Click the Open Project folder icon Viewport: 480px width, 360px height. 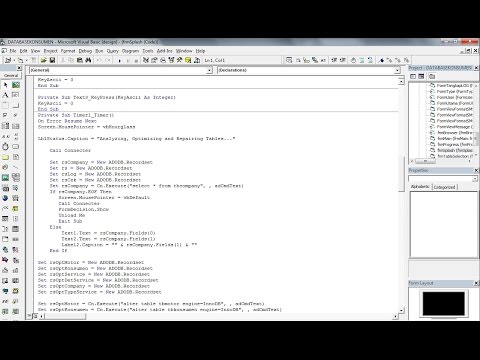[x=43, y=60]
